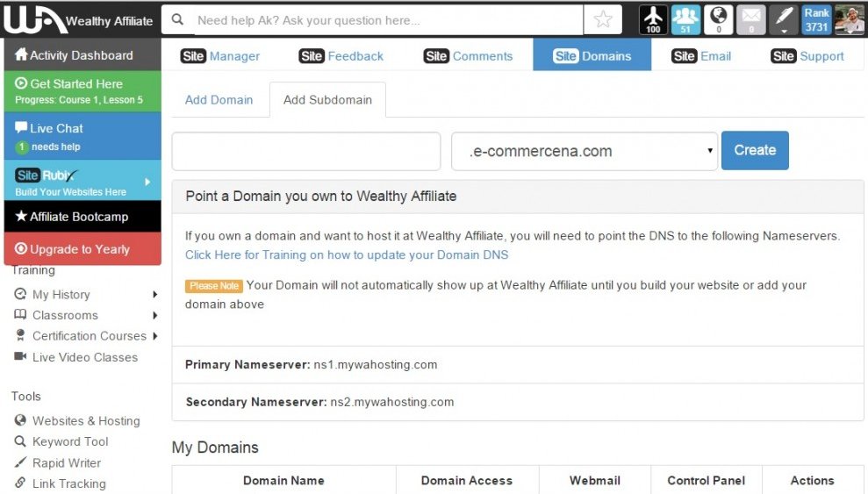Image resolution: width=868 pixels, height=494 pixels.
Task: Open the Live Chat panel
Action: point(82,136)
